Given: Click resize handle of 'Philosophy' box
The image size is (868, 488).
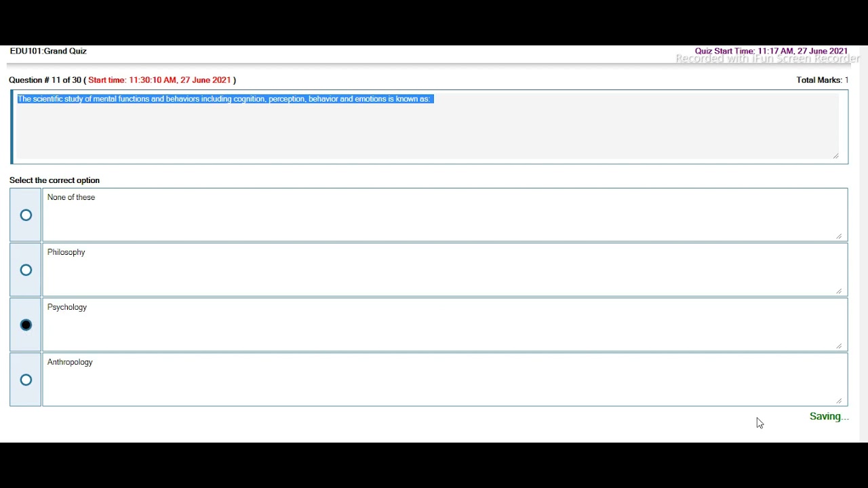Looking at the screenshot, I should (x=839, y=291).
